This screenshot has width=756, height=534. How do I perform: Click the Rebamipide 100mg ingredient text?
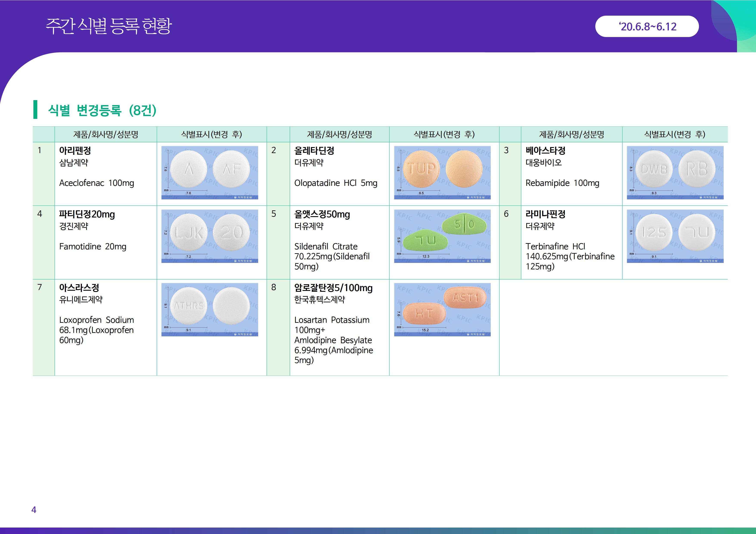pyautogui.click(x=562, y=183)
